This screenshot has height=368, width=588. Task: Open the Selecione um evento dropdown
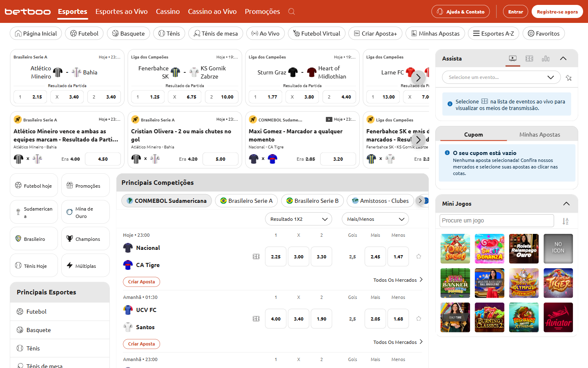click(x=501, y=77)
